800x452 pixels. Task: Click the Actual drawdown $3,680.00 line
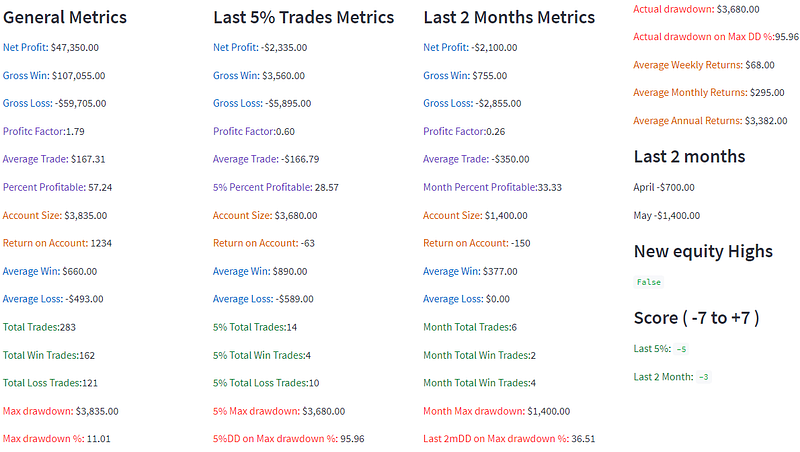click(690, 8)
